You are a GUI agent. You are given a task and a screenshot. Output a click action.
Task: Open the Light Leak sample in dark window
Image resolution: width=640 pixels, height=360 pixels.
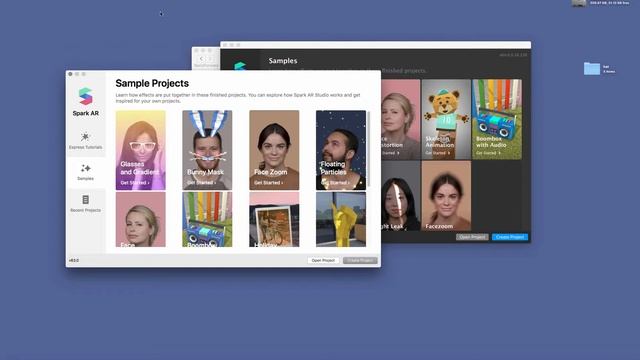pyautogui.click(x=400, y=196)
